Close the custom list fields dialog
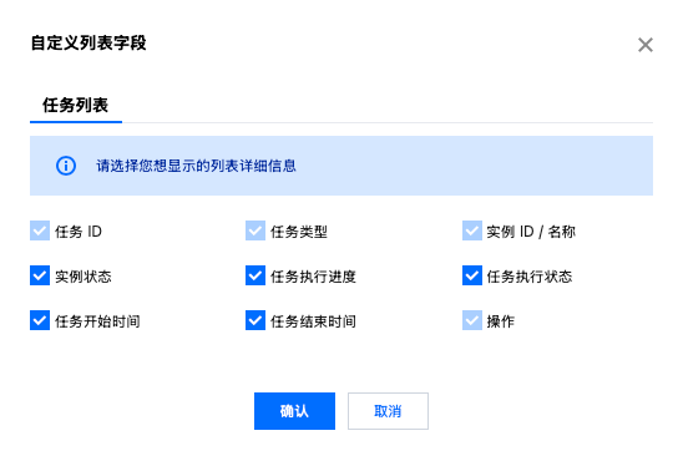Image resolution: width=678 pixels, height=452 pixels. 645,45
